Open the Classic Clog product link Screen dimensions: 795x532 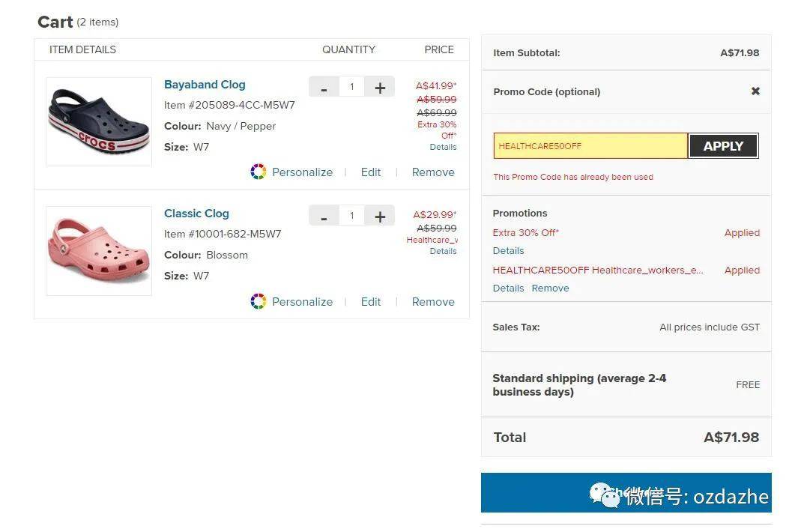pos(197,214)
